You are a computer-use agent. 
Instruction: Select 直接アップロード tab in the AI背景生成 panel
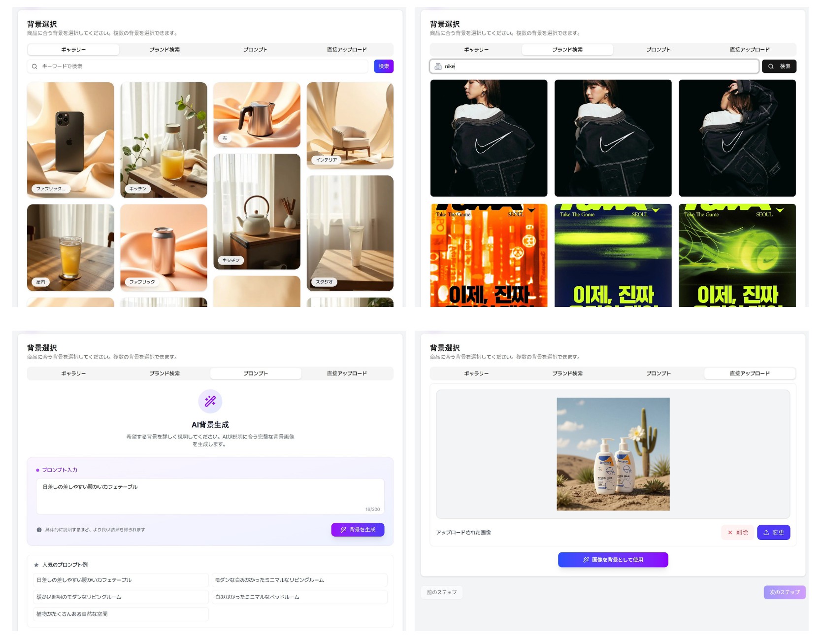pyautogui.click(x=347, y=373)
